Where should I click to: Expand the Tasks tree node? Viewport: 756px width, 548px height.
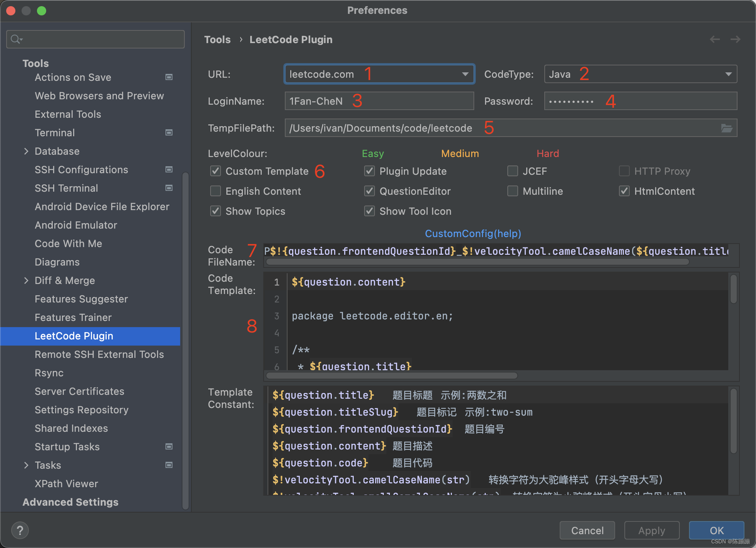pos(26,465)
